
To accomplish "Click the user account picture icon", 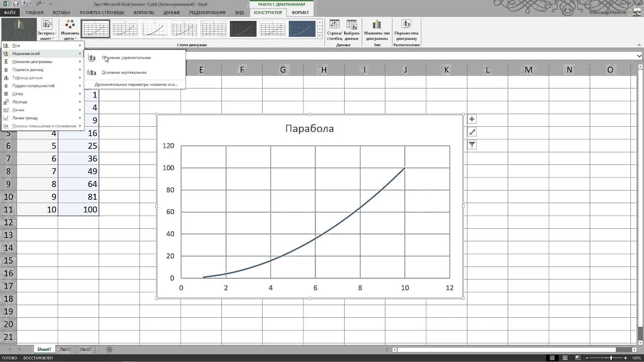I will (636, 12).
